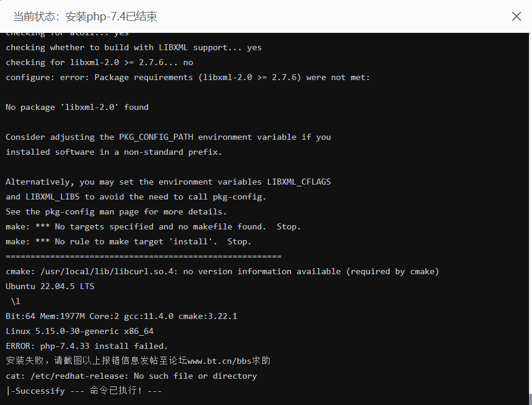Click the /etc/redhat-release missing file line
Image resolution: width=532 pixels, height=405 pixels.
pos(131,376)
